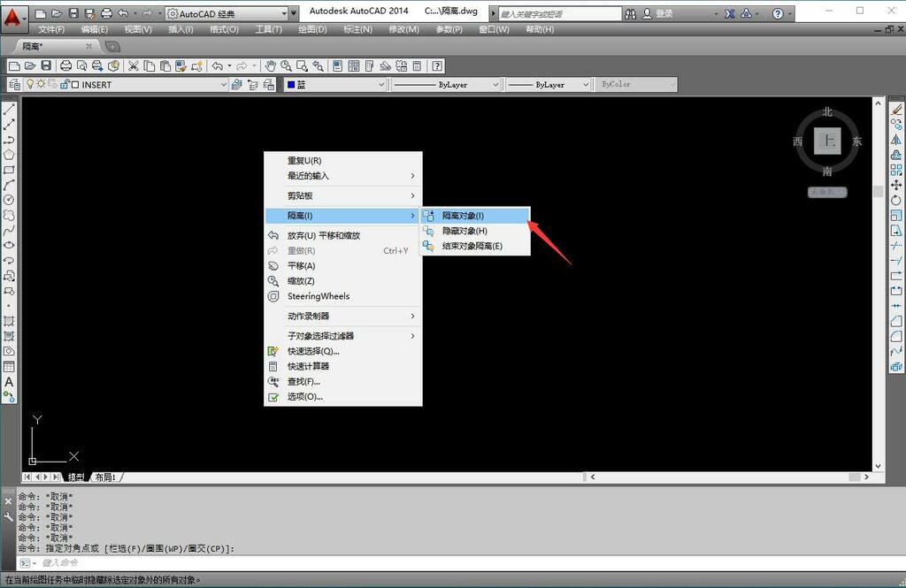Select the Line tool in draw toolbar
This screenshot has width=906, height=588.
point(9,110)
